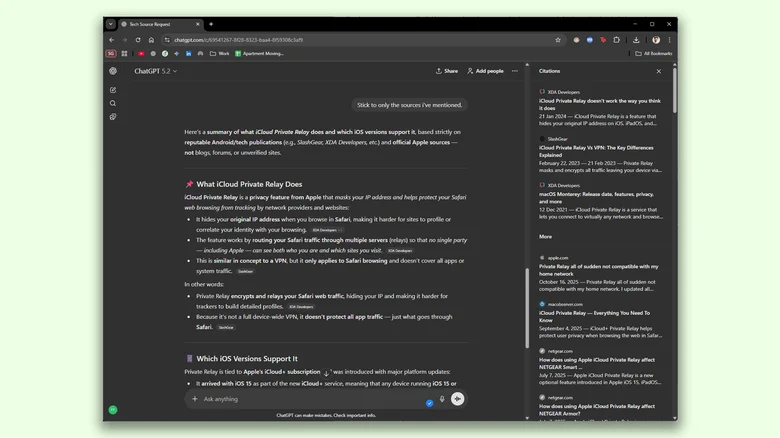Viewport: 780px width, 438px height.
Task: Open the XDA Developers iCloud Private Relay citation
Action: pyautogui.click(x=600, y=107)
